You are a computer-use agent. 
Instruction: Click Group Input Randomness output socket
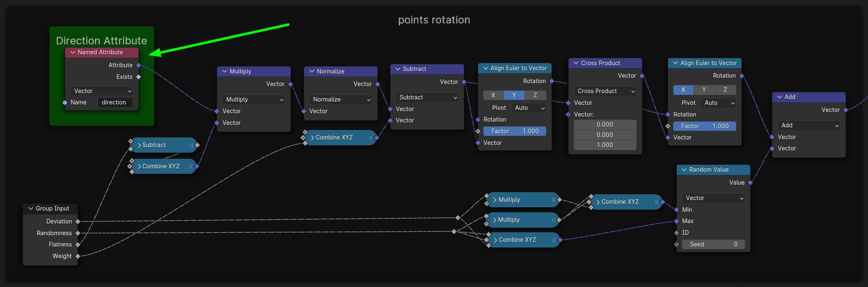click(78, 233)
